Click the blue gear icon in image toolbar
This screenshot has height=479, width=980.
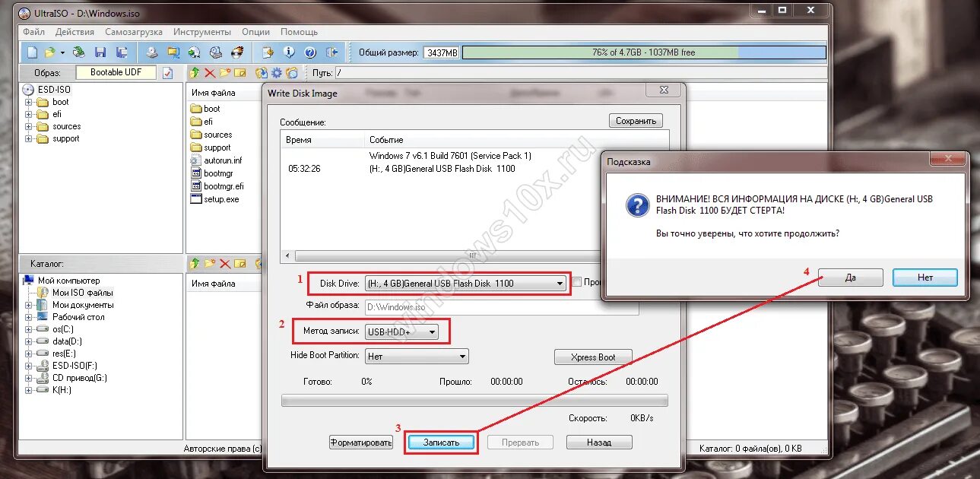click(277, 73)
